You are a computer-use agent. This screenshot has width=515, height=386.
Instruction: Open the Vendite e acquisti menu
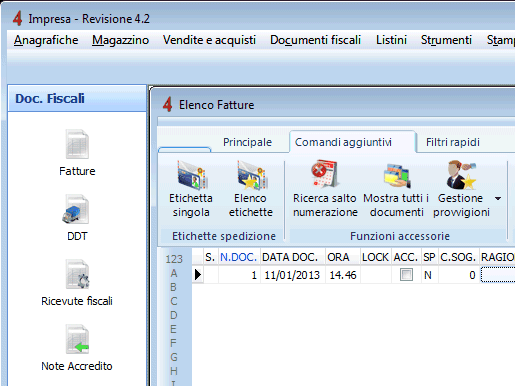pos(209,40)
